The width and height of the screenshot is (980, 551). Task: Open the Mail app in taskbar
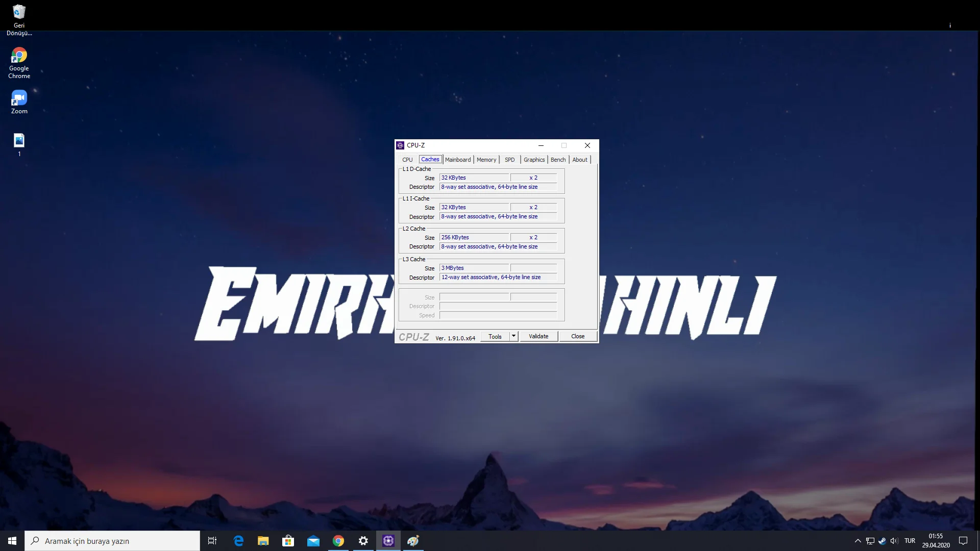(313, 541)
